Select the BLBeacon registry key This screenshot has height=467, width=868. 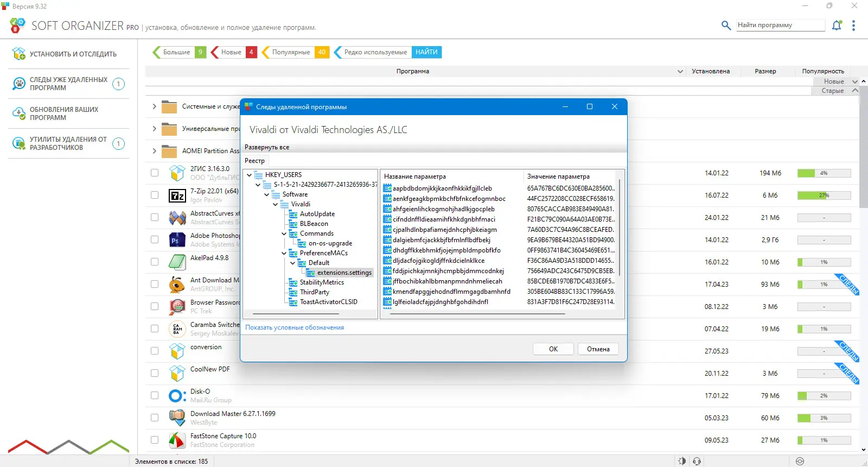click(x=314, y=224)
